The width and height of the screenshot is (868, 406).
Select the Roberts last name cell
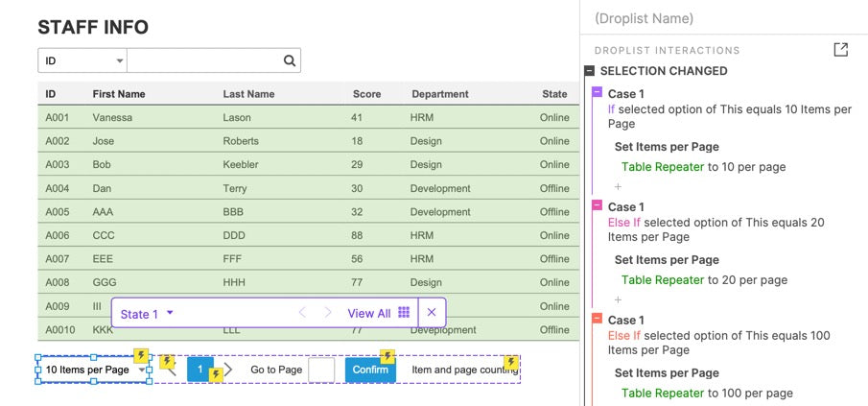tap(241, 141)
